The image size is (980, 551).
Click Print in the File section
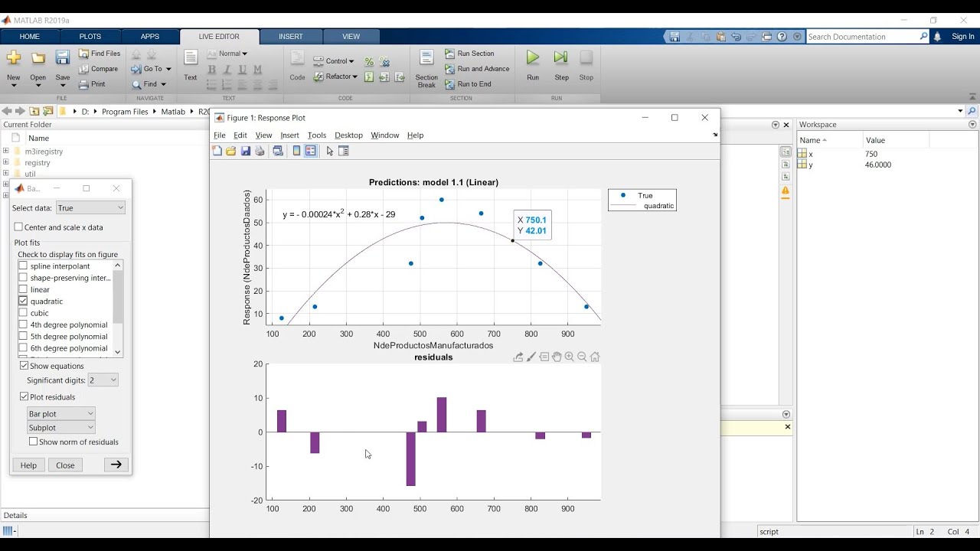(92, 84)
